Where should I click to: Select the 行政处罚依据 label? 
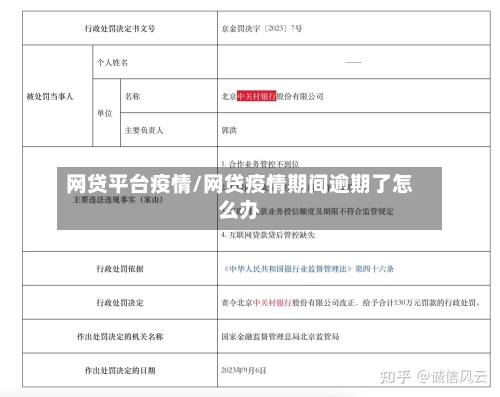click(120, 269)
